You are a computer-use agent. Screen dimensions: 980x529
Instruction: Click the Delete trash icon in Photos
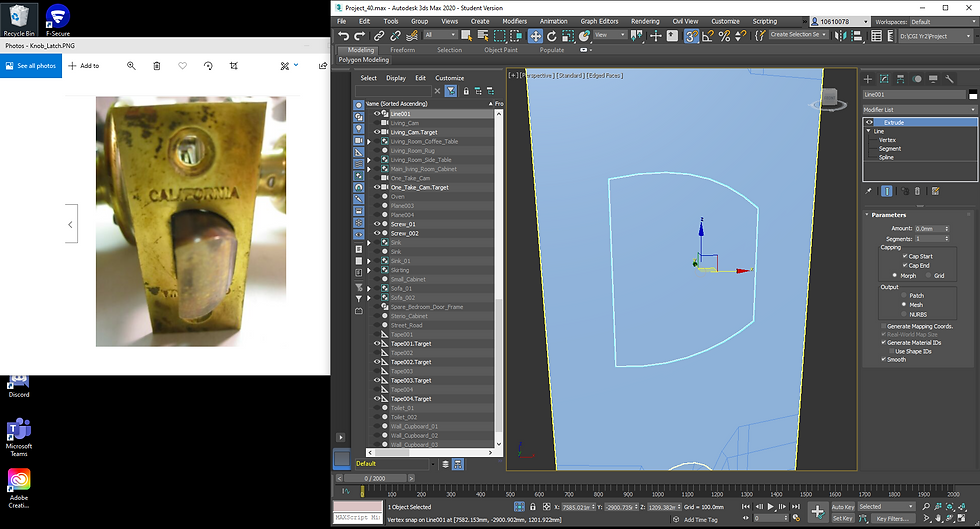[x=157, y=66]
